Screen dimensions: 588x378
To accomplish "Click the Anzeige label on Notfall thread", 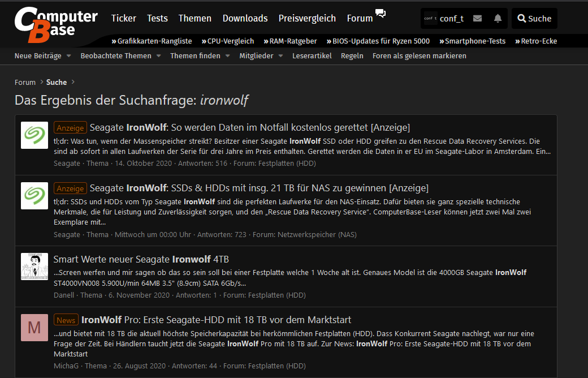I will [x=70, y=128].
